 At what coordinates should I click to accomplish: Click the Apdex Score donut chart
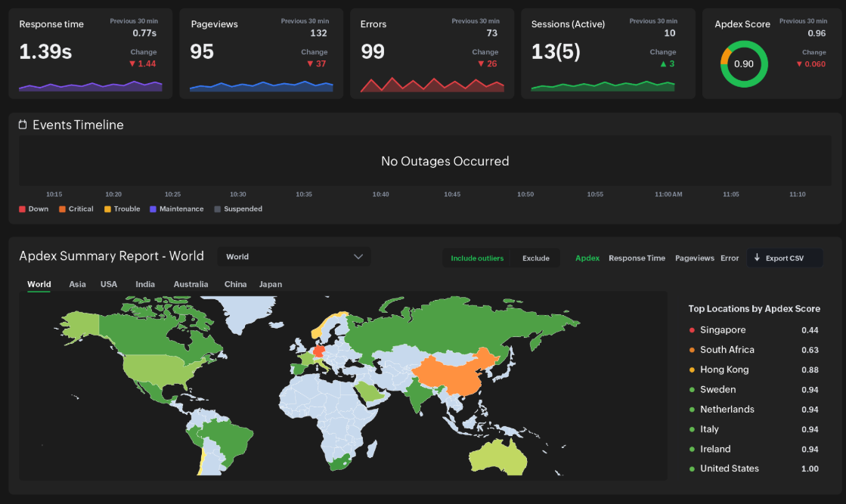[x=744, y=63]
